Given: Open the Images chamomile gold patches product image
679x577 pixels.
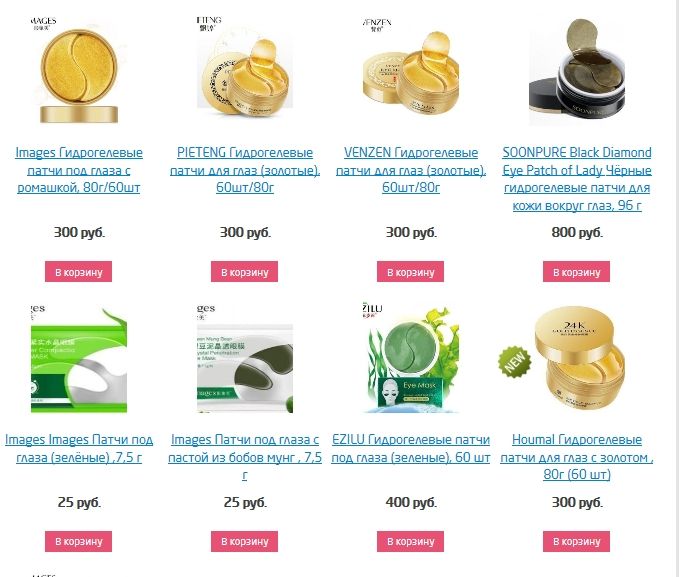Looking at the screenshot, I should (79, 70).
